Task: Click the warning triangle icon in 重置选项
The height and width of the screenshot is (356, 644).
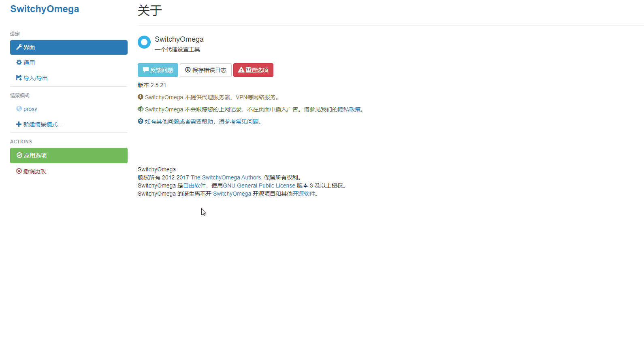Action: [x=241, y=70]
